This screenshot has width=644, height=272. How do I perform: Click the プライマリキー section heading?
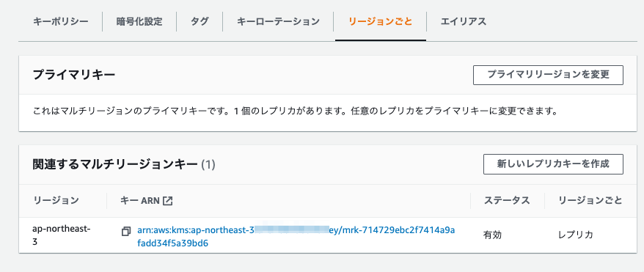(x=74, y=75)
